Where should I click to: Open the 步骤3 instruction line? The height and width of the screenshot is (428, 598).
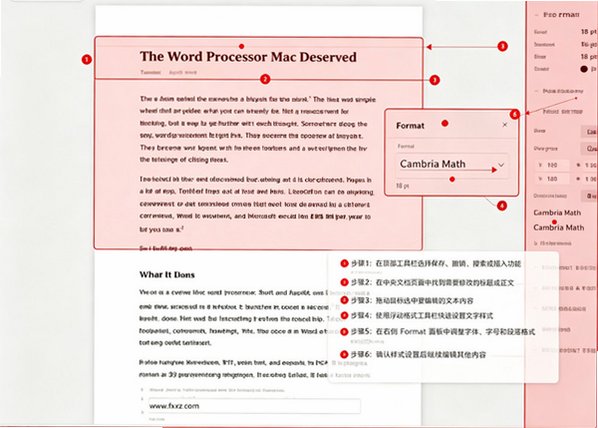(412, 301)
